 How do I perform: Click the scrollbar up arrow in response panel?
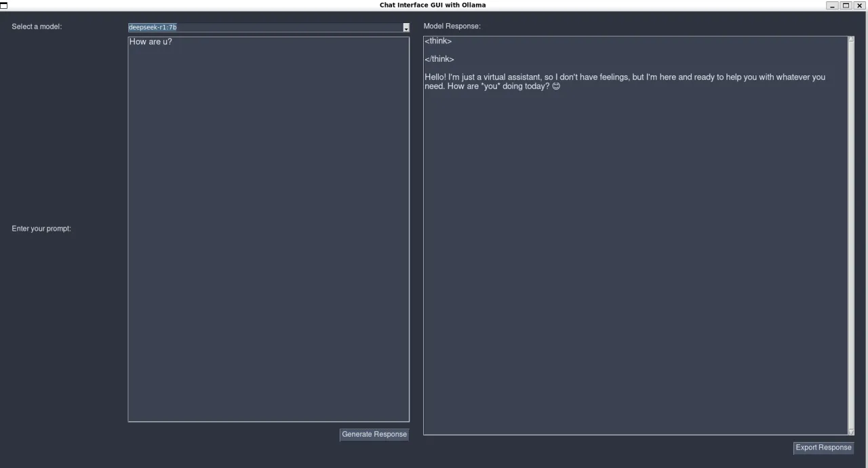(852, 39)
